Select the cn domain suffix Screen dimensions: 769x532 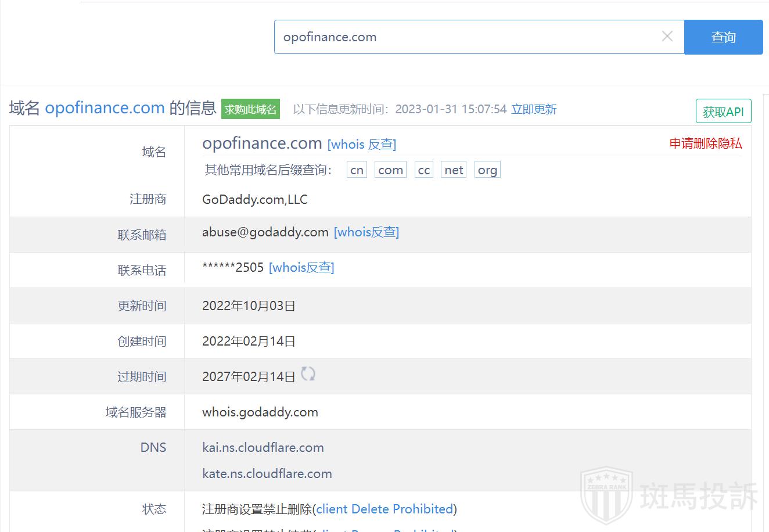(357, 170)
